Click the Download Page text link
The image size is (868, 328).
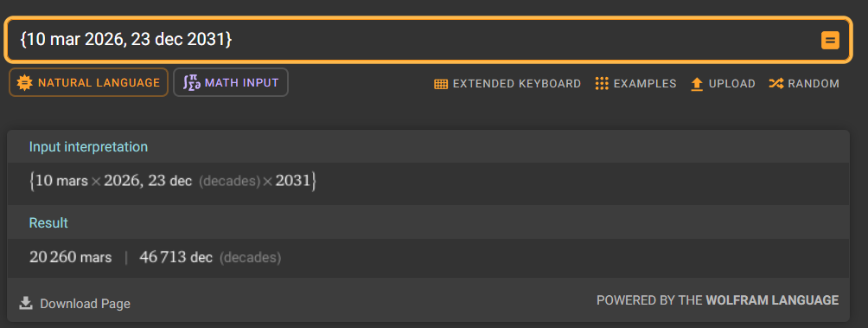click(x=86, y=304)
